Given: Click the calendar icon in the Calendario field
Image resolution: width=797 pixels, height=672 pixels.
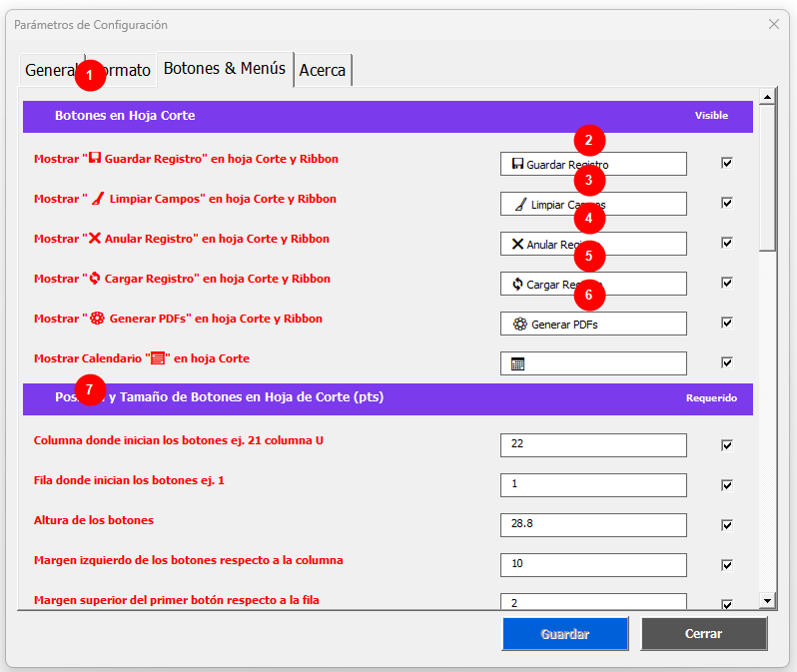Looking at the screenshot, I should 517,363.
